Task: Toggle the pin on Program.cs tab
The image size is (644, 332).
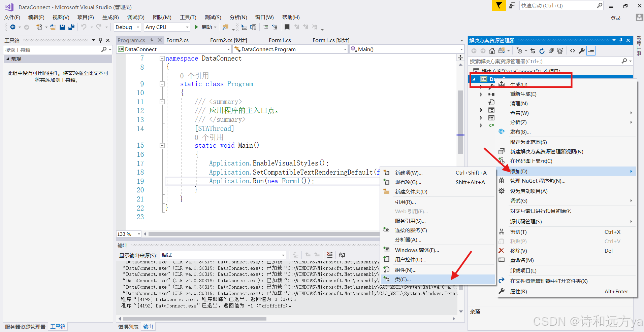Action: pos(152,40)
